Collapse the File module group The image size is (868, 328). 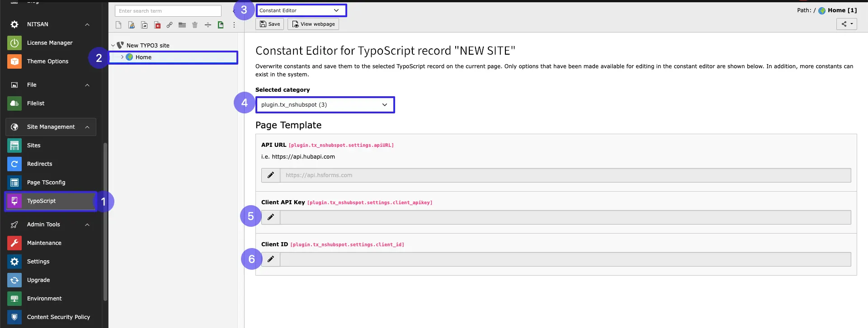click(87, 85)
